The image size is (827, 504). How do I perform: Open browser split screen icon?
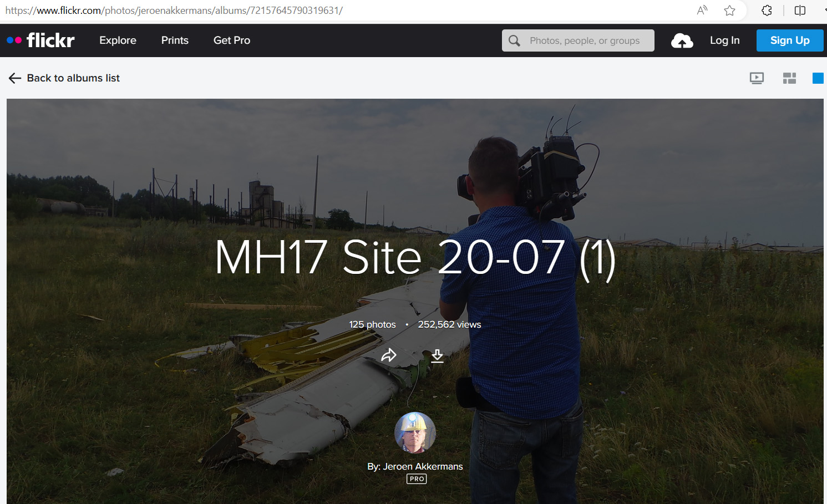(x=800, y=10)
